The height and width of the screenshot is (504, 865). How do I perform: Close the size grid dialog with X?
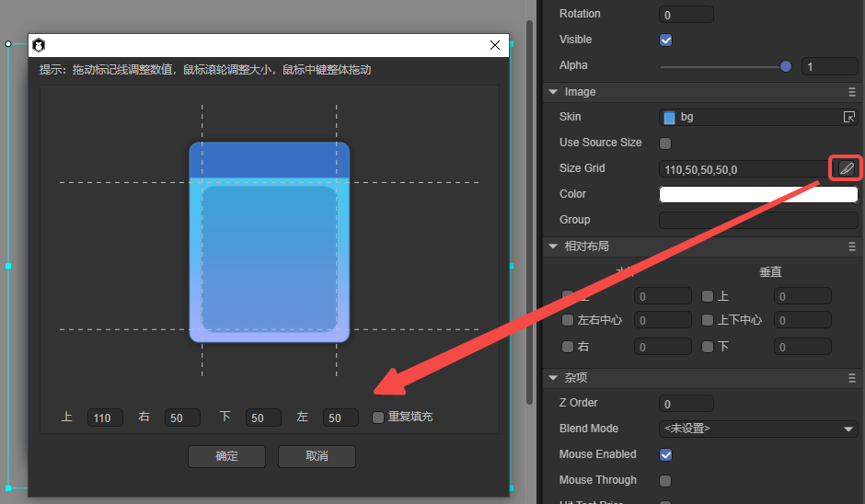pos(495,45)
